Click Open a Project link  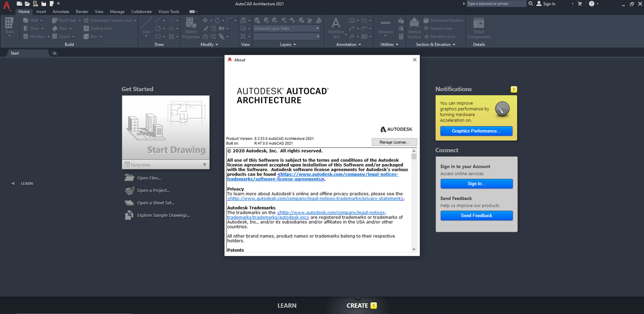pos(153,190)
